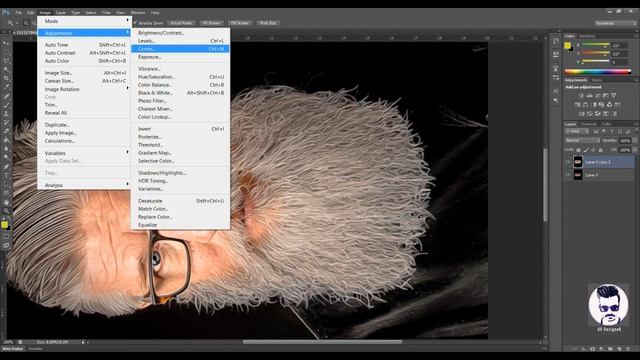The height and width of the screenshot is (360, 640).
Task: Expand the Image Rotation submenu
Action: (84, 89)
